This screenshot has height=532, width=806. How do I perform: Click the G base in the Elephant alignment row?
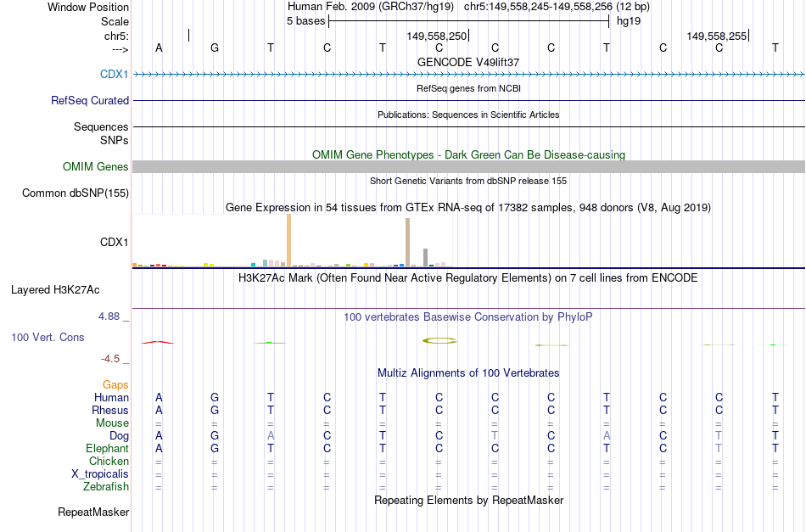click(215, 448)
